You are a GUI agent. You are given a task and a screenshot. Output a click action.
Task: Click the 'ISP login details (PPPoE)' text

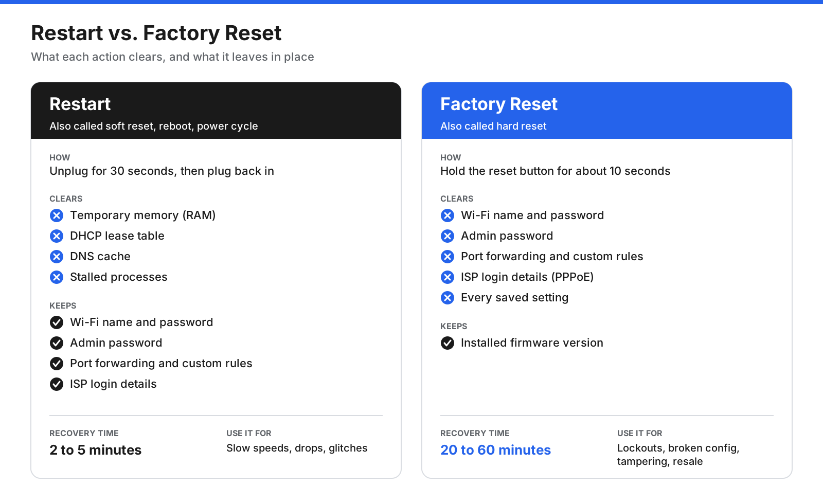coord(527,277)
